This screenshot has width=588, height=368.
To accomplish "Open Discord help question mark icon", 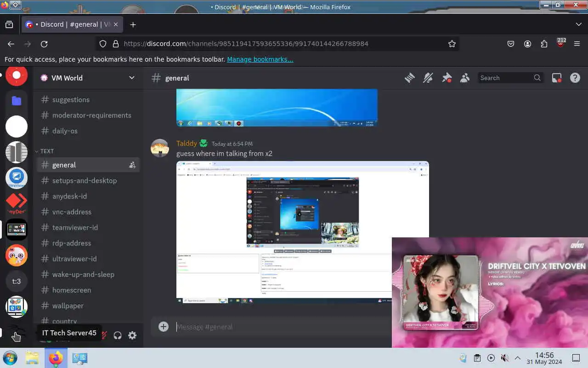I will [575, 78].
